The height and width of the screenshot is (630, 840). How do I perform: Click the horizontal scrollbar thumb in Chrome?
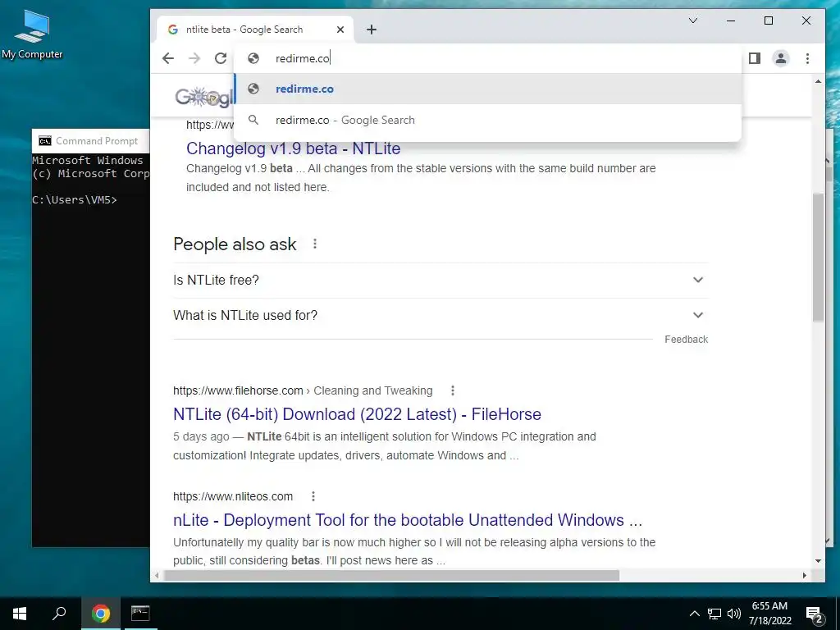(x=391, y=575)
